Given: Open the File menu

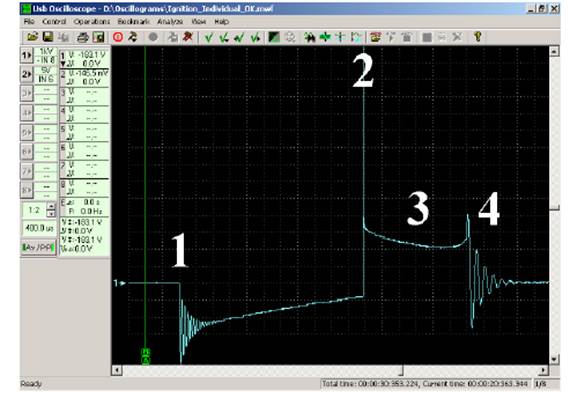Looking at the screenshot, I should [x=29, y=22].
